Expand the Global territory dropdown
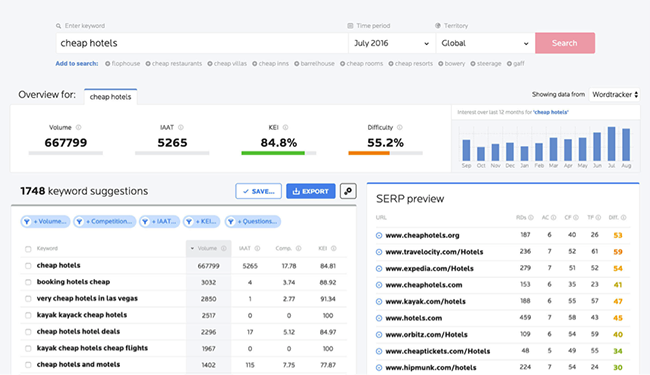Viewport: 650px width, 375px height. point(485,43)
